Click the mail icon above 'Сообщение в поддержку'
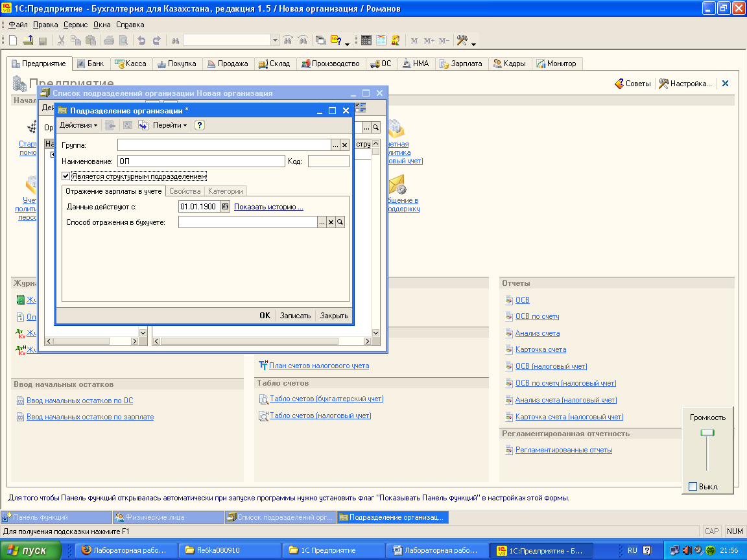This screenshot has height=560, width=747. [x=397, y=185]
